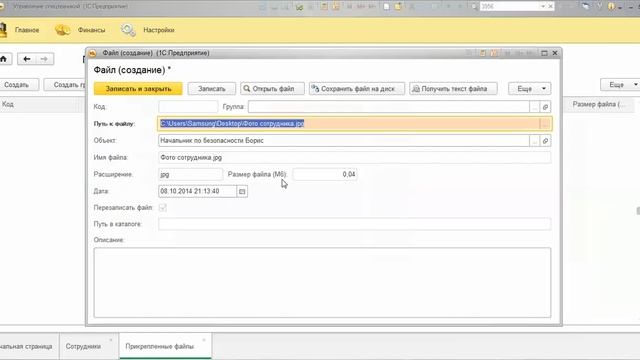Click the Размер файла (Мб) field
Viewport: 640px width, 360px height.
(325, 174)
